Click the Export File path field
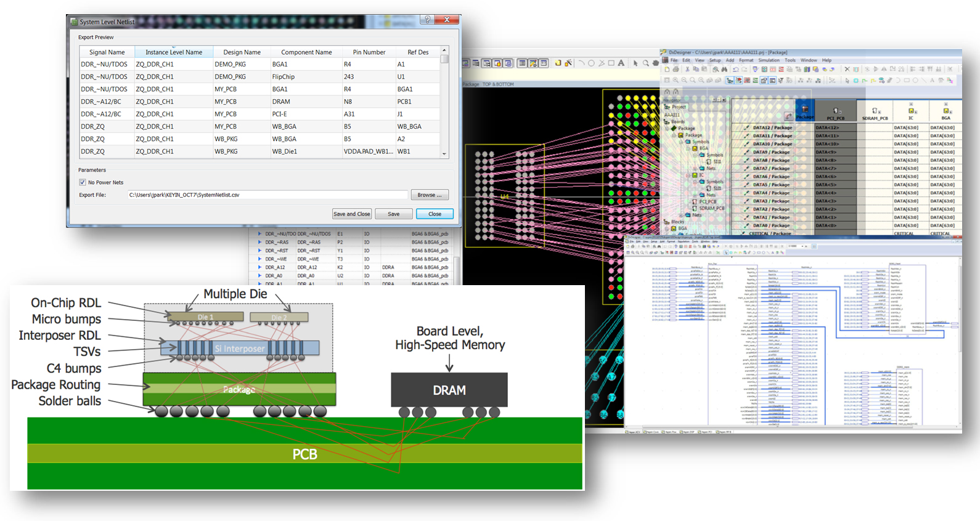 (x=267, y=195)
